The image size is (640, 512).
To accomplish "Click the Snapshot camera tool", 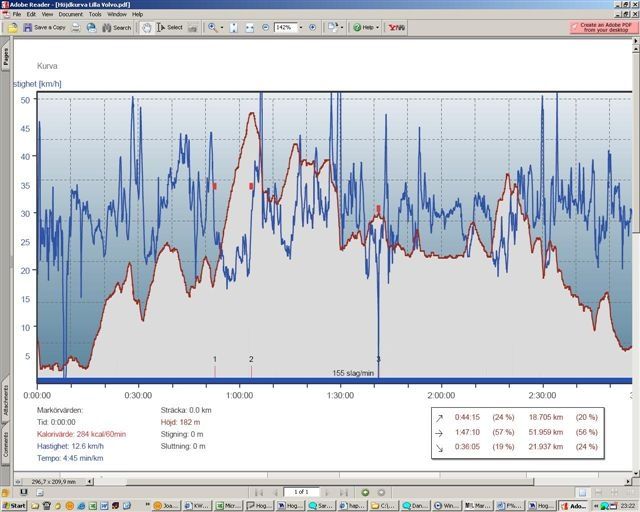I will click(x=194, y=28).
